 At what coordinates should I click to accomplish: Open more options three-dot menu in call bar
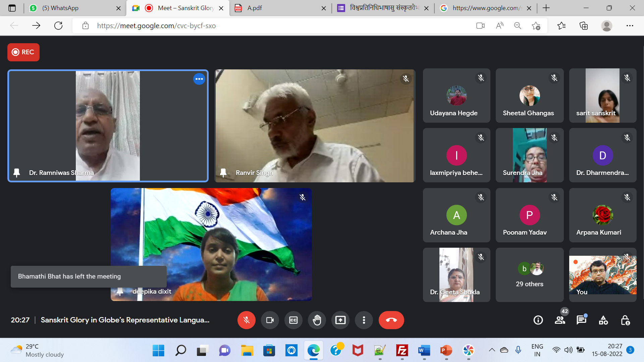point(364,320)
